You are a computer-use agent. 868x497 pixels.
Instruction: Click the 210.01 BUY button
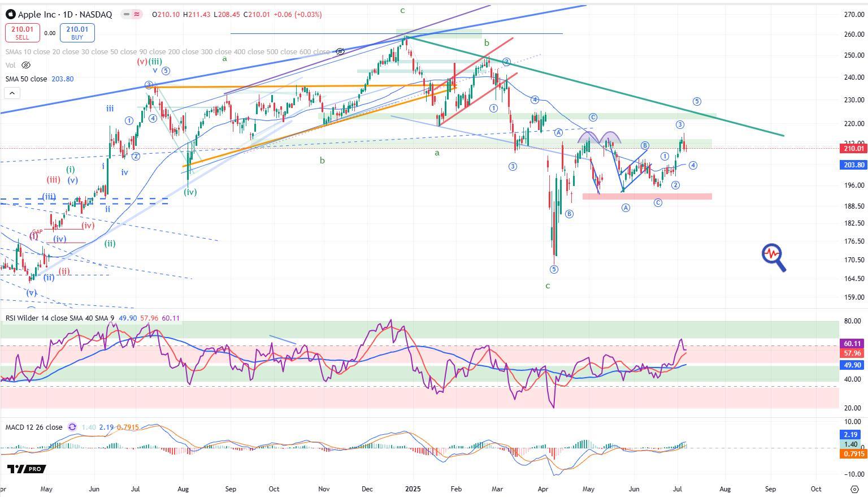pyautogui.click(x=77, y=33)
